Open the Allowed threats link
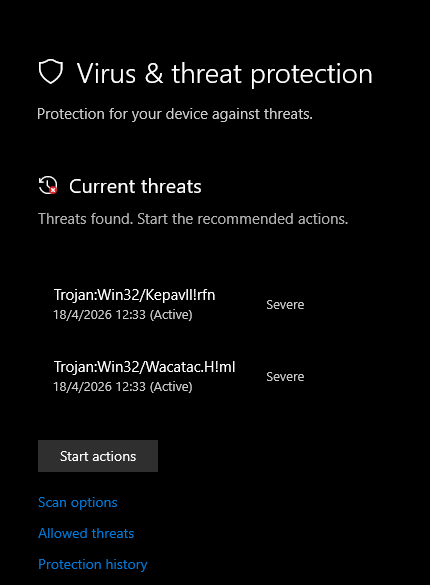This screenshot has height=585, width=430. coord(86,534)
